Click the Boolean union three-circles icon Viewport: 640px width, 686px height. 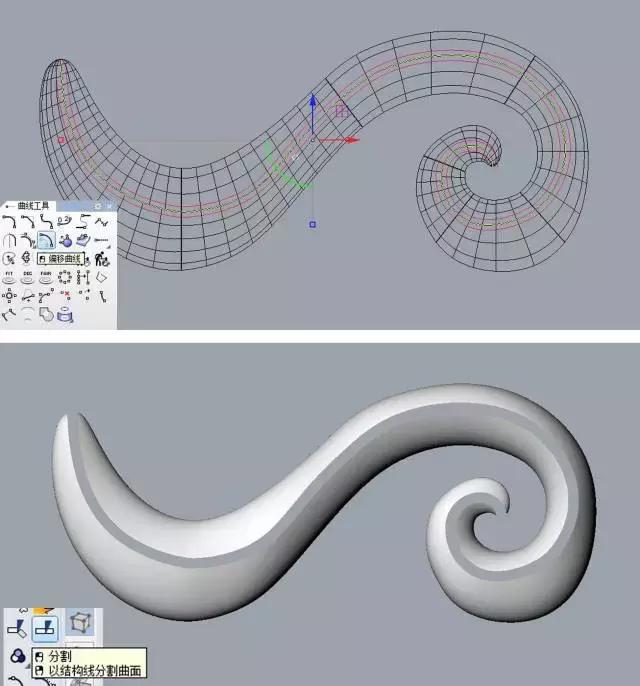[17, 656]
